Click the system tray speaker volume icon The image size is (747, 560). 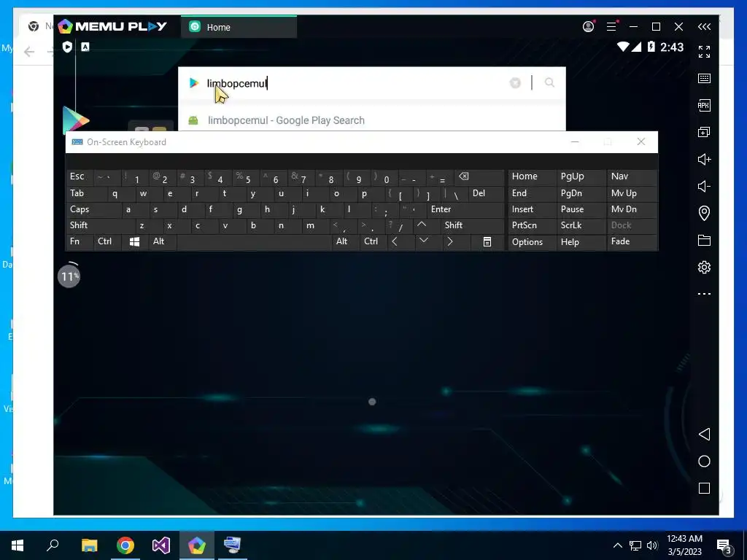(x=652, y=545)
